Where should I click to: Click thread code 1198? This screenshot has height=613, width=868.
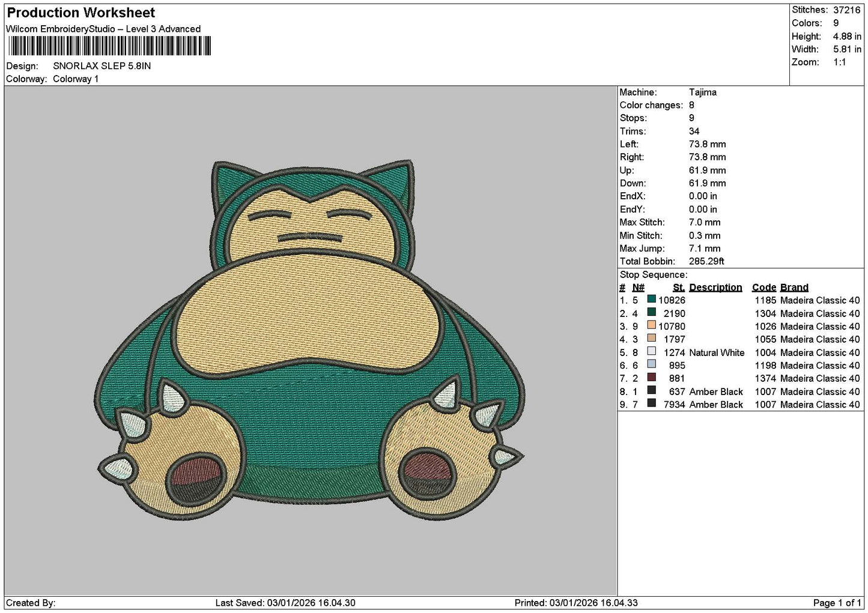[766, 366]
